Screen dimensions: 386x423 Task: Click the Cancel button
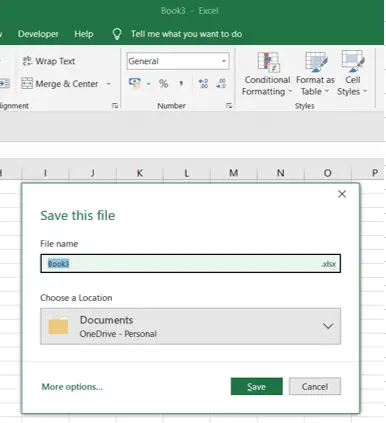click(315, 386)
